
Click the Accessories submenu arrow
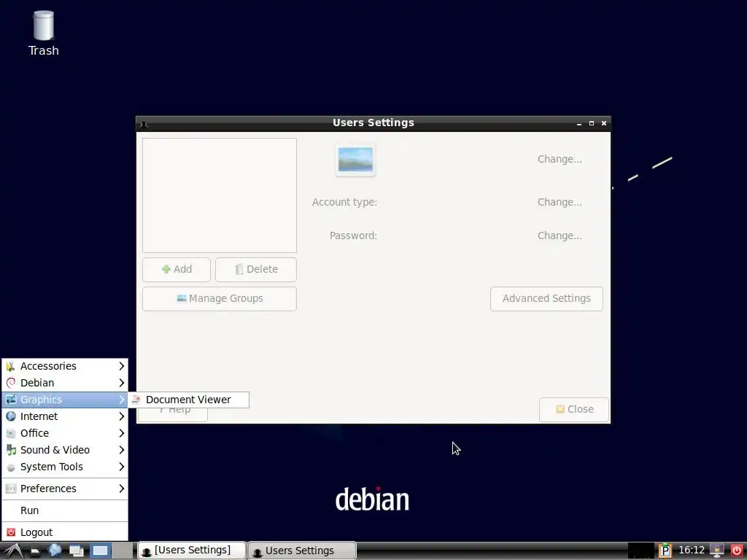click(x=122, y=366)
